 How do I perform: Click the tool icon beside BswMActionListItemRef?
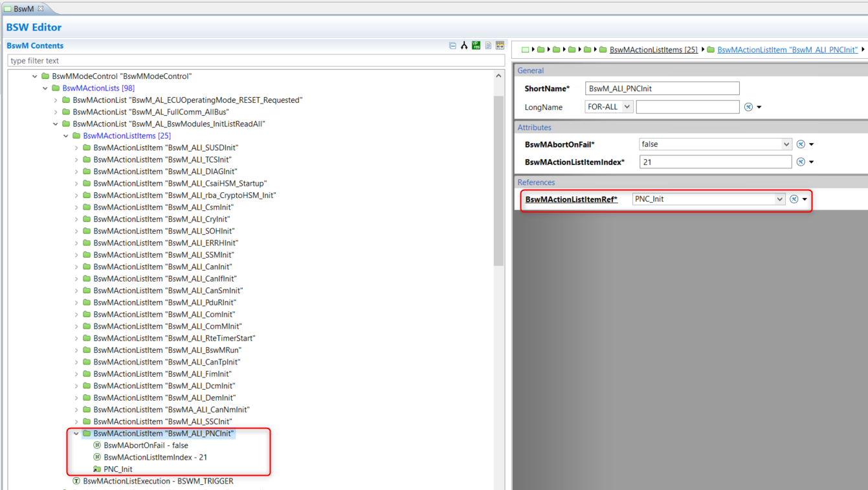(x=794, y=199)
